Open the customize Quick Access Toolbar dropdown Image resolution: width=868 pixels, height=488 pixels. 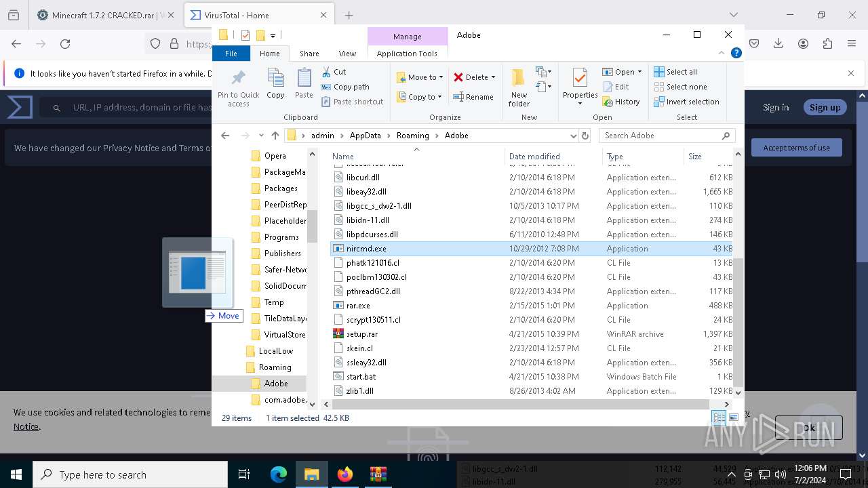273,35
